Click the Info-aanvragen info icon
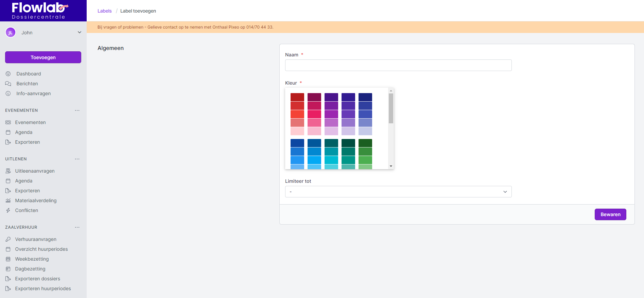The height and width of the screenshot is (298, 644). [8, 93]
